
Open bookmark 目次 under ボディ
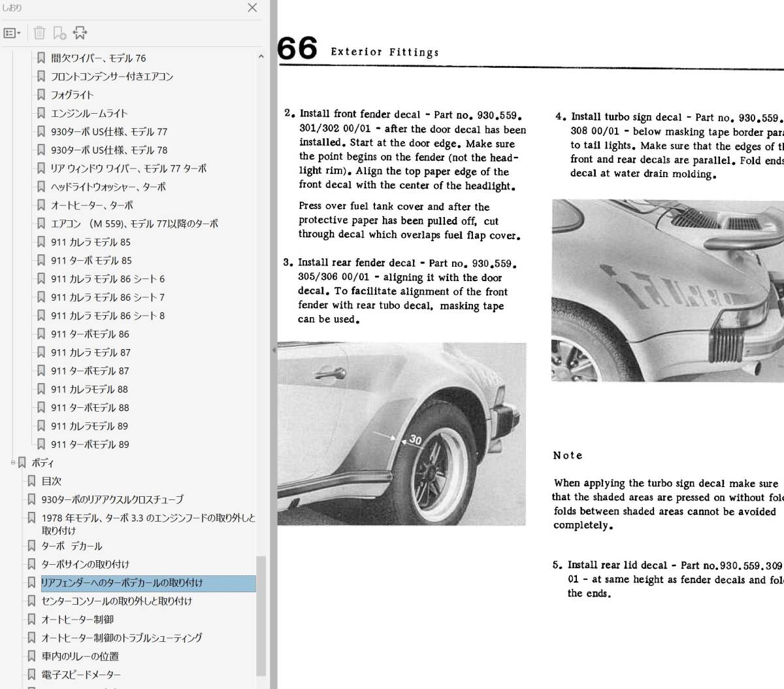[51, 480]
